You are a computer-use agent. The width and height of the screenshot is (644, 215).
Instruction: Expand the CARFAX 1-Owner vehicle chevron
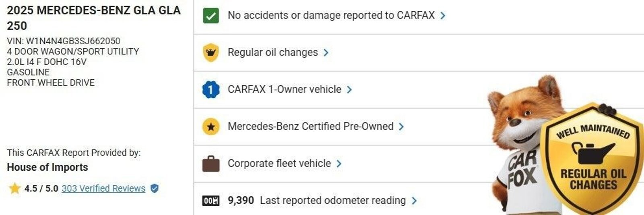click(349, 89)
